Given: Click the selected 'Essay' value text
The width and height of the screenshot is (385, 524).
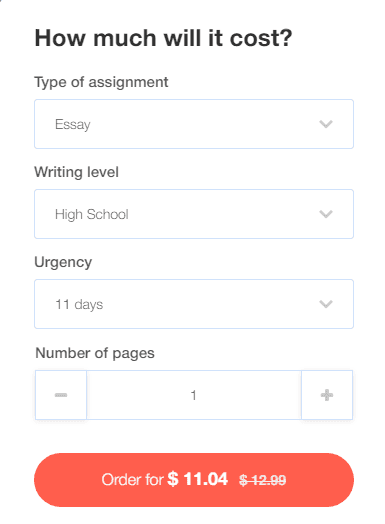Looking at the screenshot, I should [73, 125].
